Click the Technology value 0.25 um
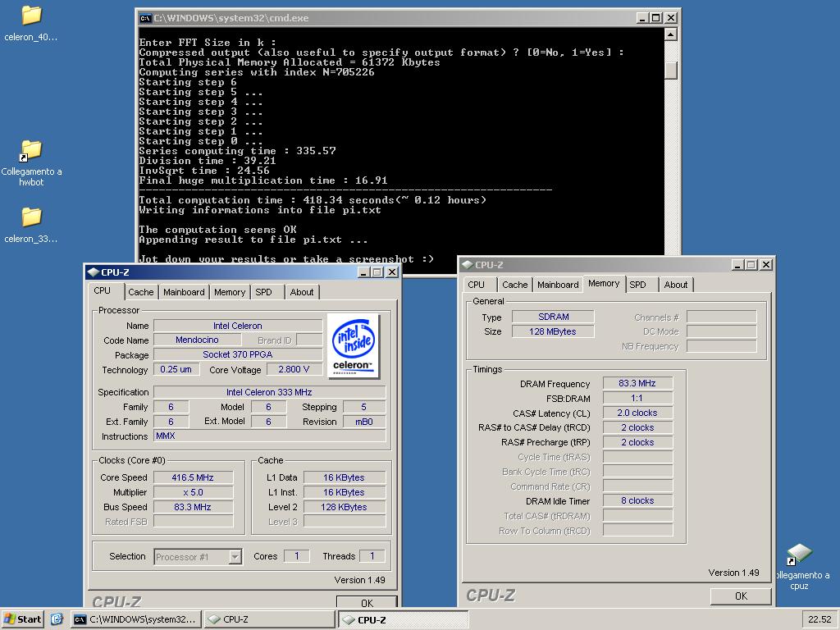The width and height of the screenshot is (840, 630). click(x=176, y=369)
